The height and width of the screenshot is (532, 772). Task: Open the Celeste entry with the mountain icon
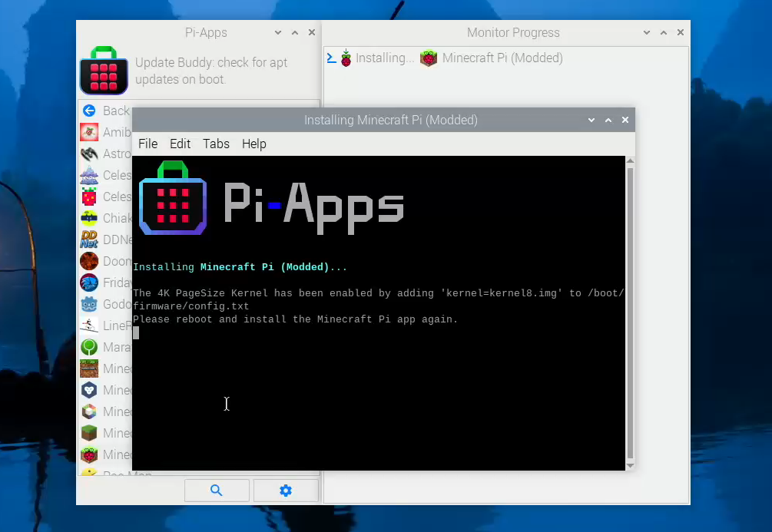coord(89,175)
